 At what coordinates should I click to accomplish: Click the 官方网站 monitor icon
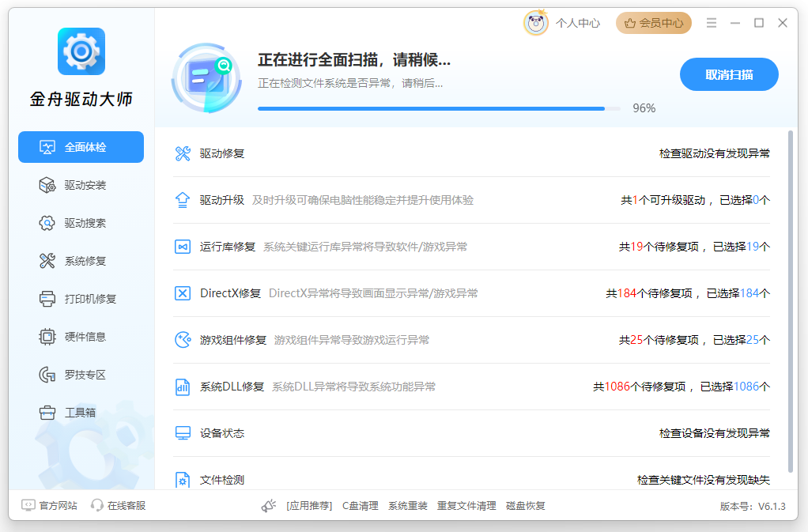click(x=28, y=505)
